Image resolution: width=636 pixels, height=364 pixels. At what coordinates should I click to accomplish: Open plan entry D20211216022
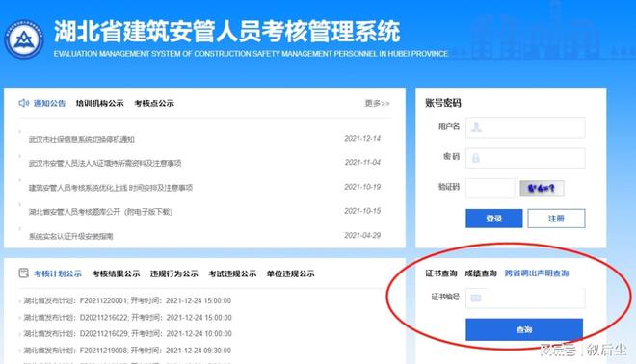tap(127, 318)
